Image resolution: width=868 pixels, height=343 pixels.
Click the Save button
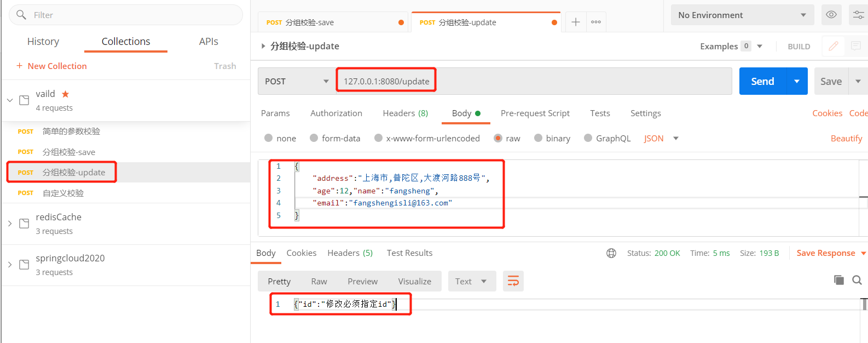point(831,81)
